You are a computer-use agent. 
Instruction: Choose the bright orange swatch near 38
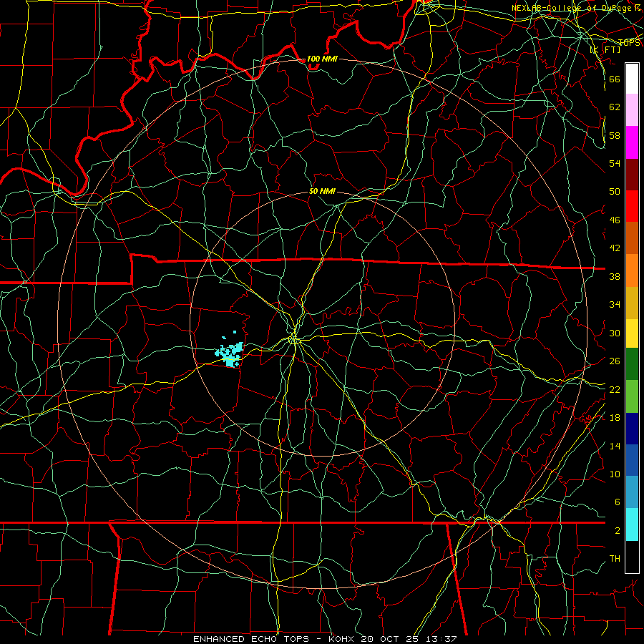click(x=632, y=270)
